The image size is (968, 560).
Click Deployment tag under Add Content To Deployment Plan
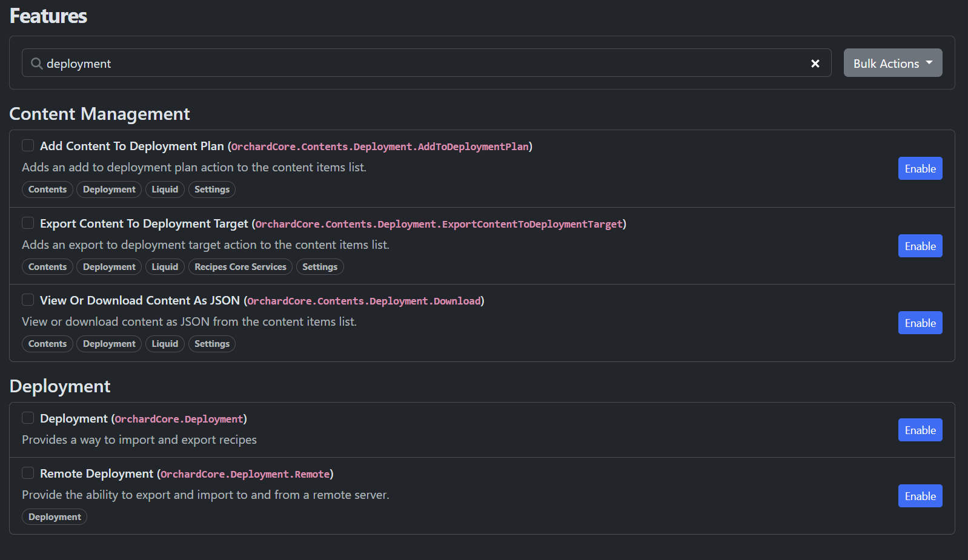click(109, 189)
